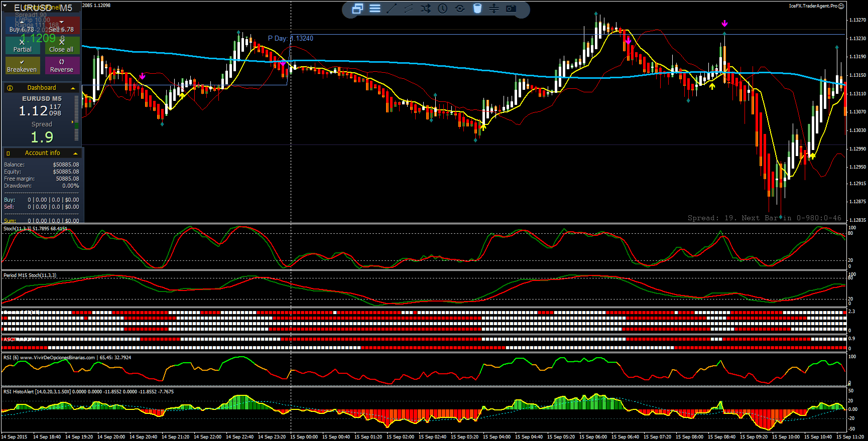868x441 pixels.
Task: Click the Sell positions summary row
Action: [42, 207]
